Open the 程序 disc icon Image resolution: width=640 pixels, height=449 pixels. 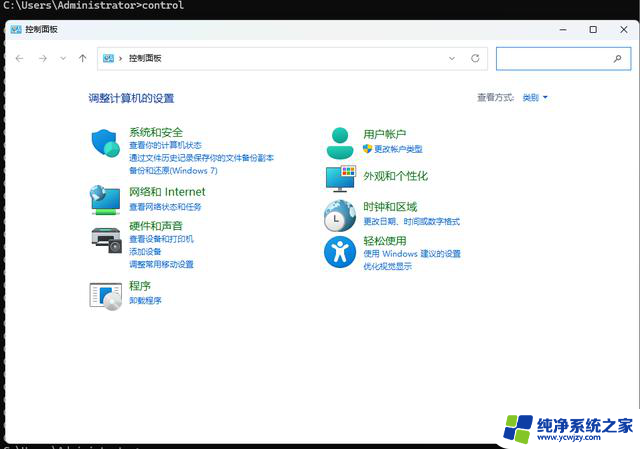106,296
